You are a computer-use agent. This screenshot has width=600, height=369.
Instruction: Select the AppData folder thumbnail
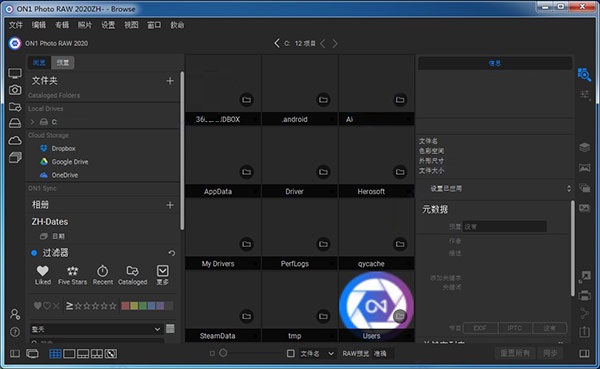tap(223, 162)
